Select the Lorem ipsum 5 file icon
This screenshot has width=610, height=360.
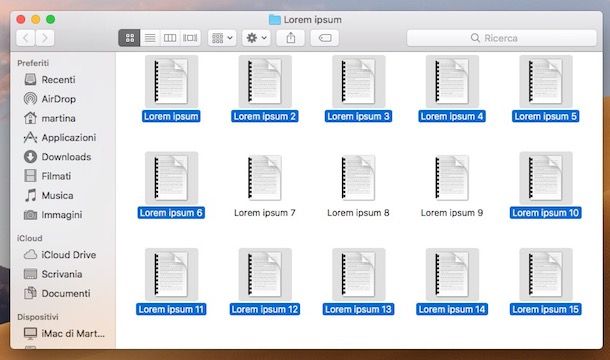[x=546, y=81]
